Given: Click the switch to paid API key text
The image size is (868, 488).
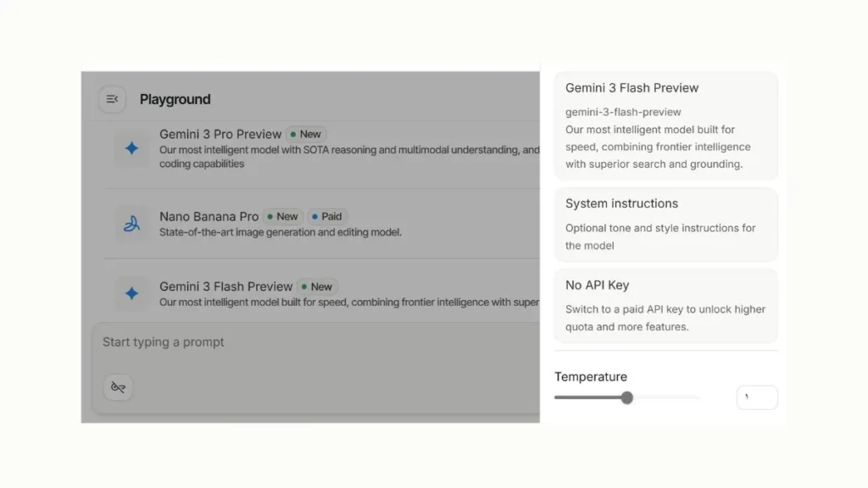Looking at the screenshot, I should tap(665, 318).
